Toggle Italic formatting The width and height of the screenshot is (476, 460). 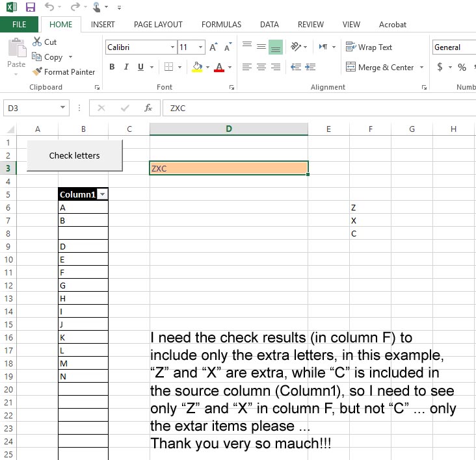click(126, 67)
